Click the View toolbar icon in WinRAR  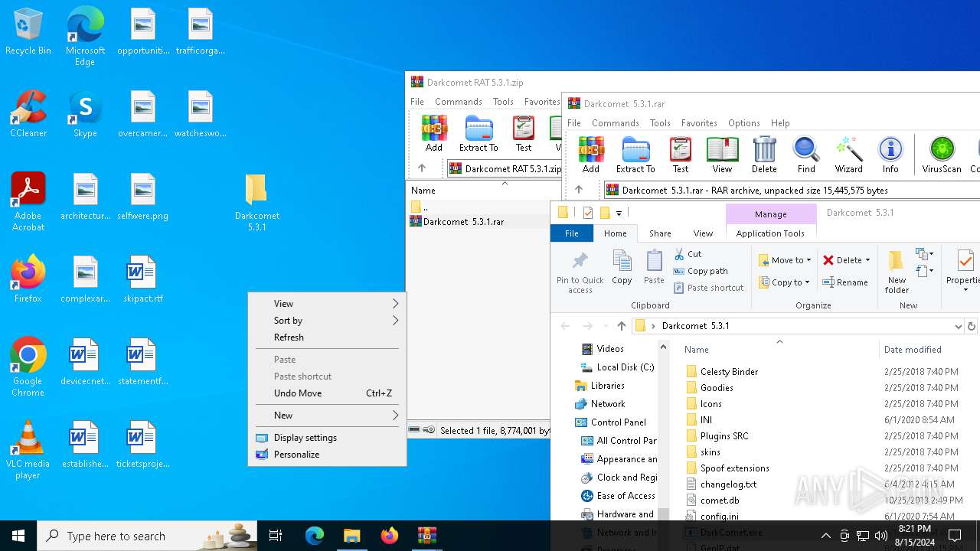[722, 155]
